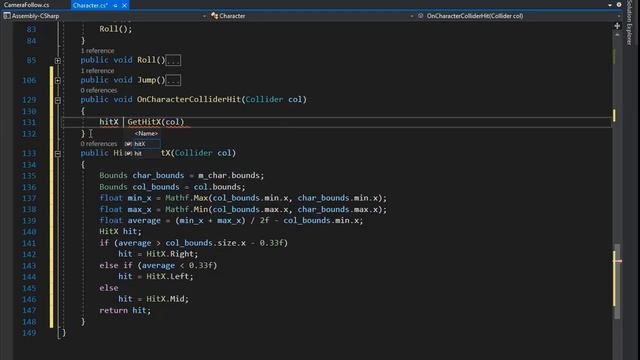Open the Character class dropdown
The height and width of the screenshot is (360, 640).
tap(411, 16)
